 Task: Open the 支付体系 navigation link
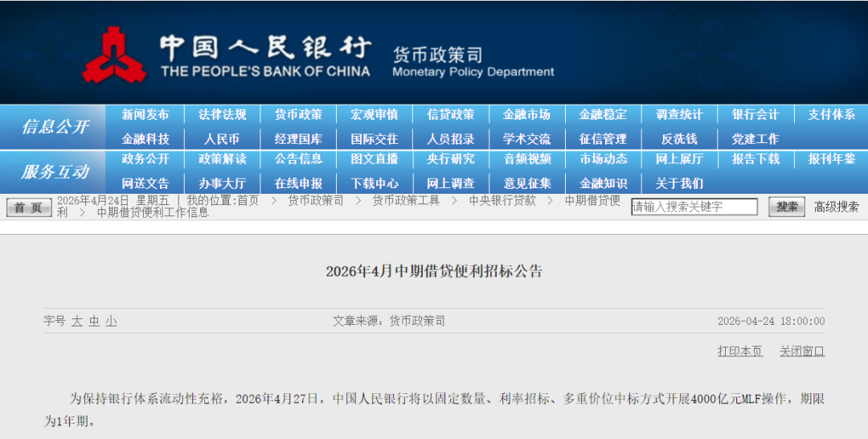pos(832,115)
